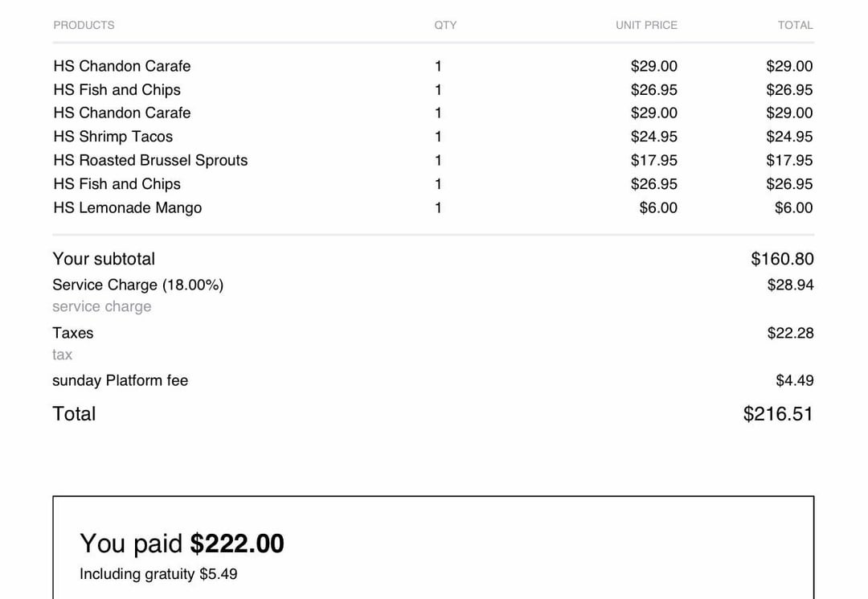Click the Service Charge (18.00%) label

pyautogui.click(x=138, y=285)
